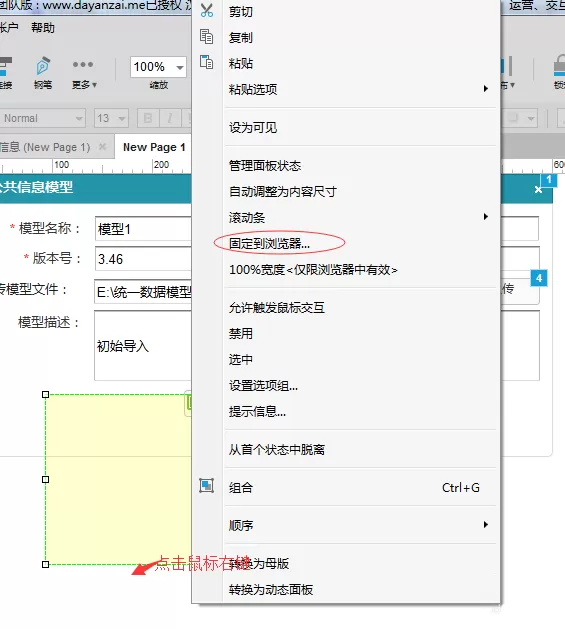
Task: Choose 剪切 from the context menu
Action: 346,12
